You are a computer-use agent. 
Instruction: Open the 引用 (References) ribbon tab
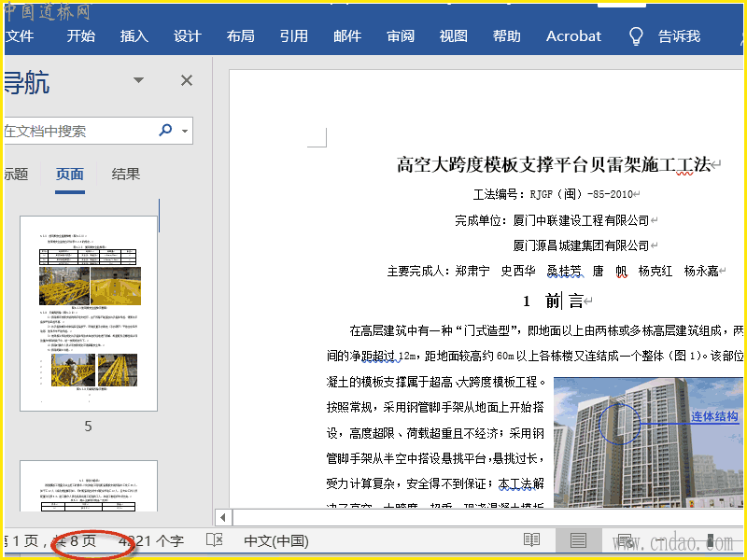(x=293, y=36)
